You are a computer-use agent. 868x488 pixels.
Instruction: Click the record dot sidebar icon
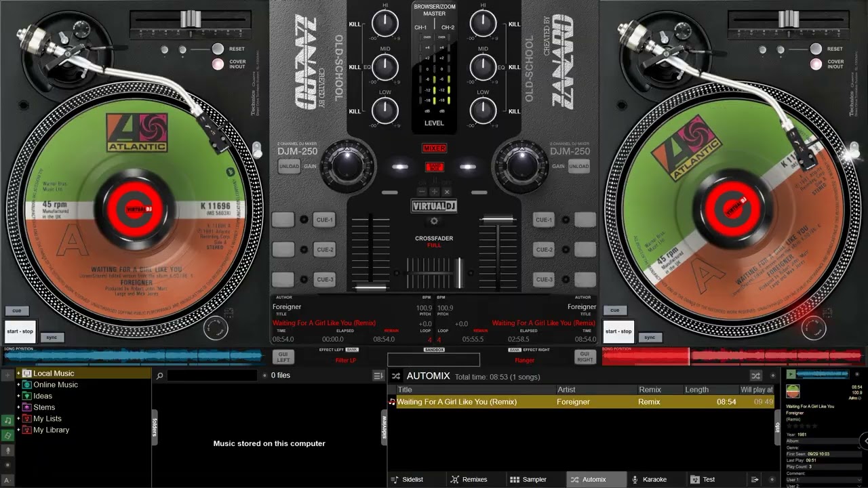point(7,466)
